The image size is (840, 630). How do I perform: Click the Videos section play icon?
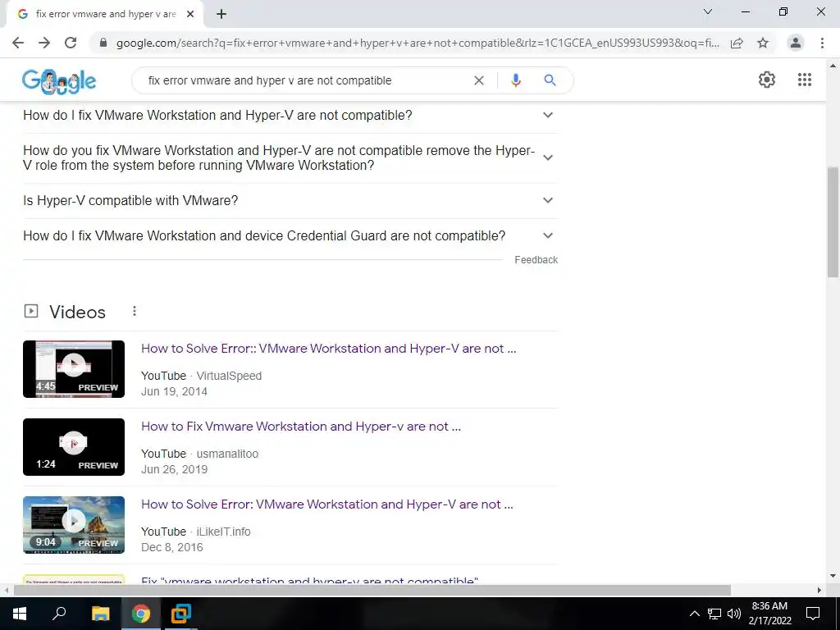click(x=31, y=311)
